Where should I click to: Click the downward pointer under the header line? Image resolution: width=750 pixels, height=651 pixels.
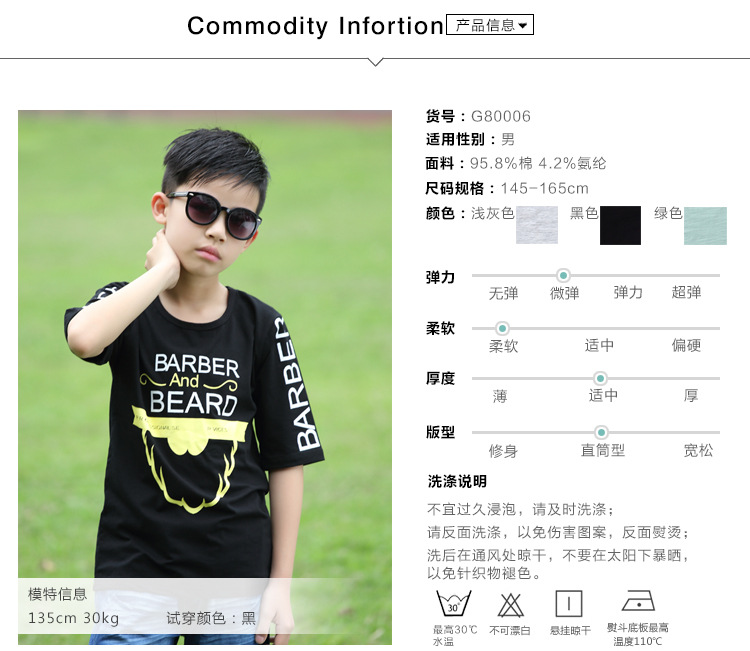pos(376,62)
